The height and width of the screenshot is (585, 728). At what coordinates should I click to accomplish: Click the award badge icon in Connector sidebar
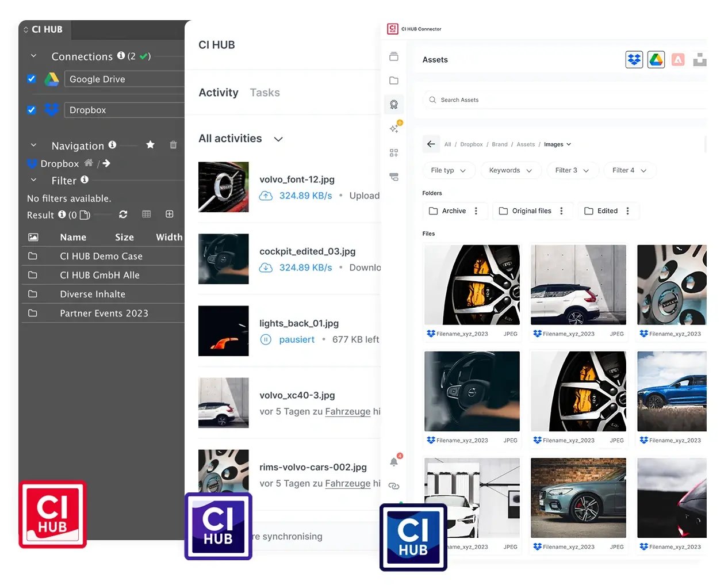(394, 105)
